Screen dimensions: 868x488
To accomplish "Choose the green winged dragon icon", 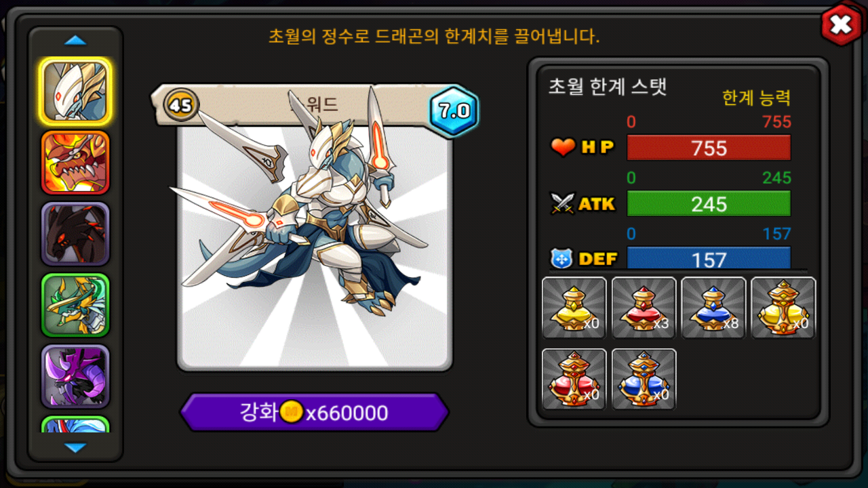I will pos(75,305).
